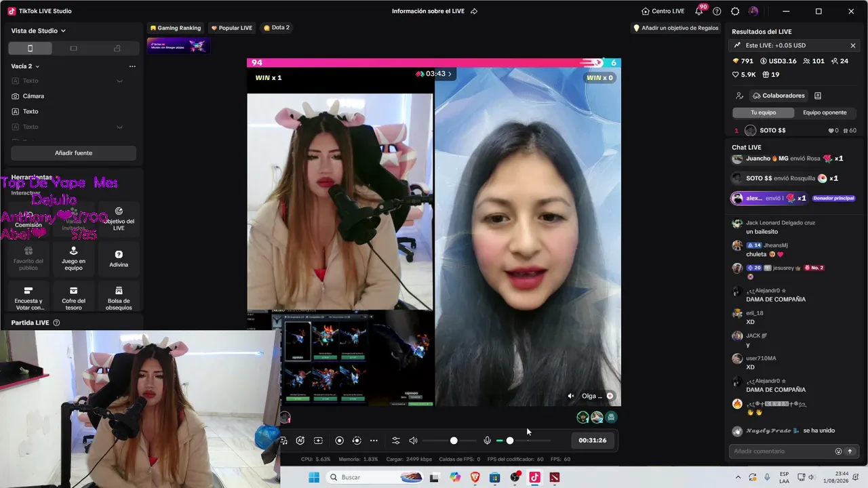Expand the Vacía 2 scene dropdown
868x488 pixels.
click(x=26, y=66)
